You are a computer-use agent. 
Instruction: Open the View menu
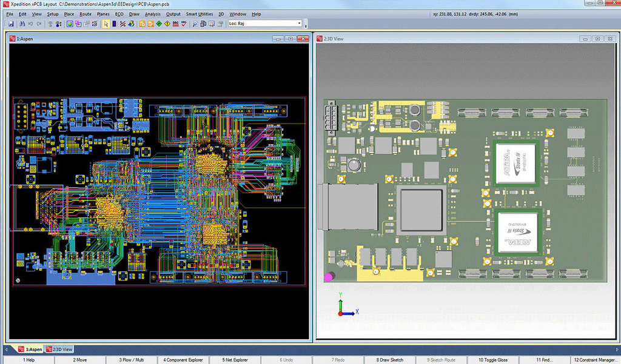pyautogui.click(x=36, y=14)
